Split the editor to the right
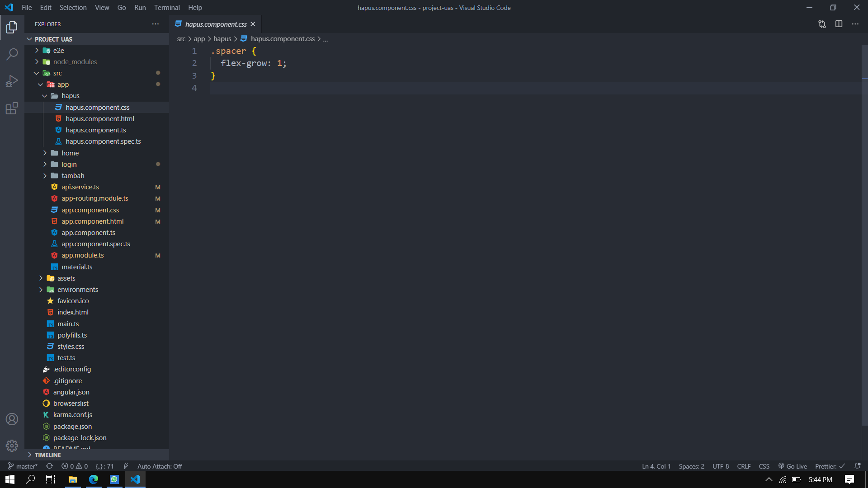This screenshot has width=868, height=488. (x=839, y=24)
